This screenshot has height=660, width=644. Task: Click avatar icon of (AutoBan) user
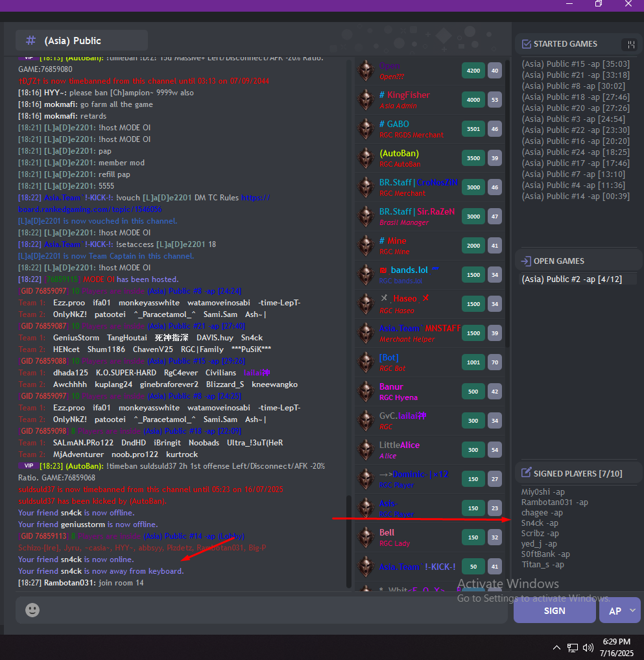pos(366,158)
